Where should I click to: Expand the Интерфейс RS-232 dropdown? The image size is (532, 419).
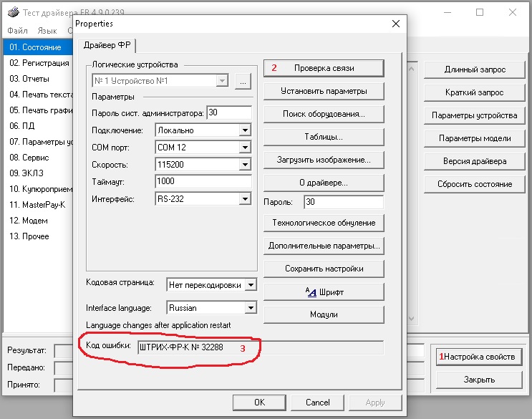pos(245,198)
